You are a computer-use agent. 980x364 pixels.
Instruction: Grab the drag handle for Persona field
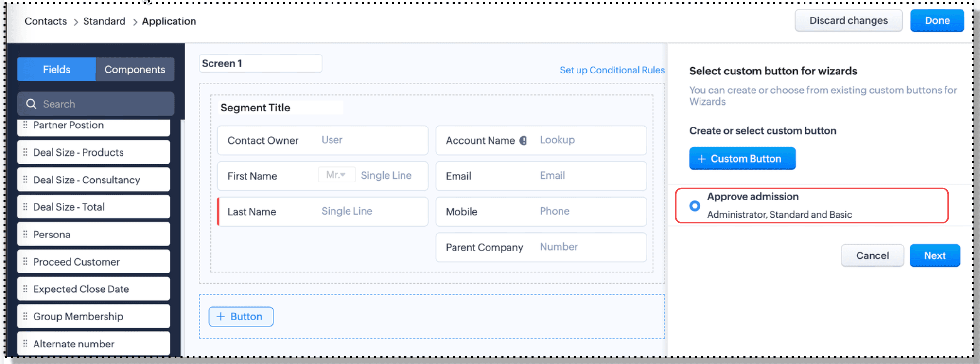[25, 235]
